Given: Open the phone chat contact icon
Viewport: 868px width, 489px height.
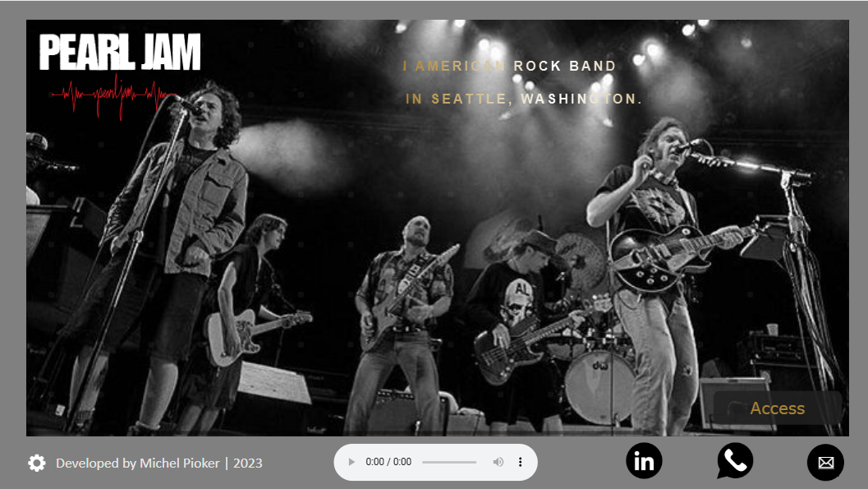Looking at the screenshot, I should pos(735,461).
